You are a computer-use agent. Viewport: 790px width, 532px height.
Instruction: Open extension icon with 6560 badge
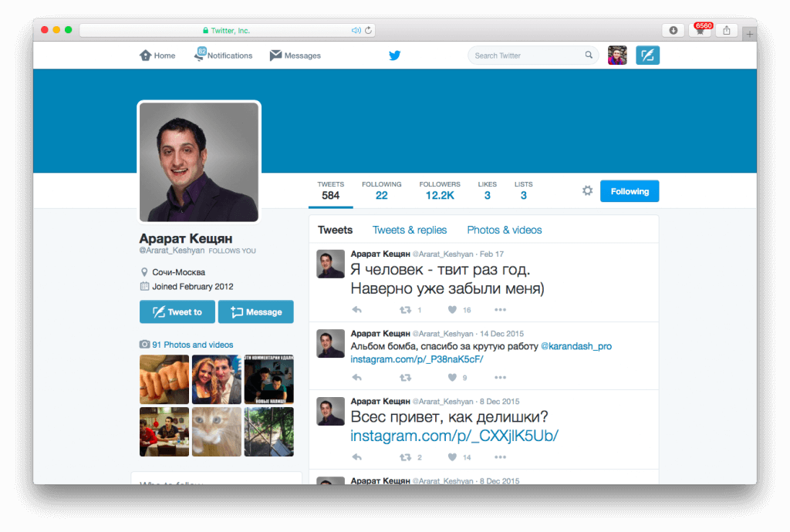pos(701,30)
